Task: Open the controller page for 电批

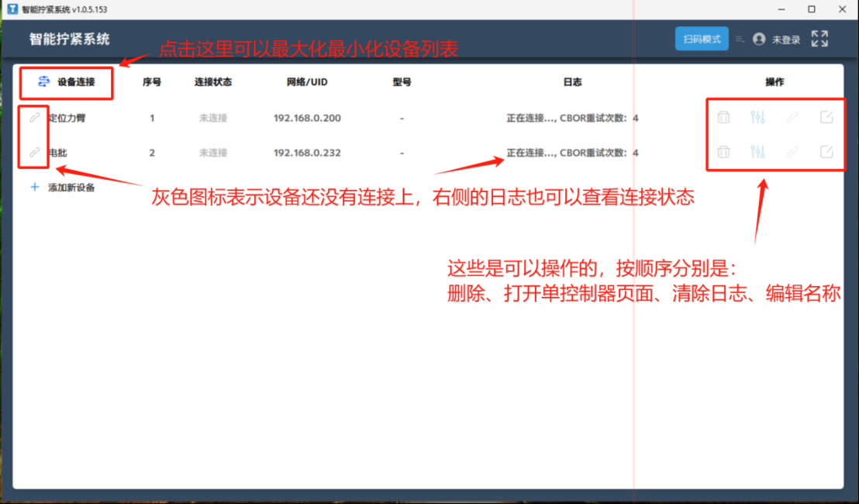Action: 757,152
